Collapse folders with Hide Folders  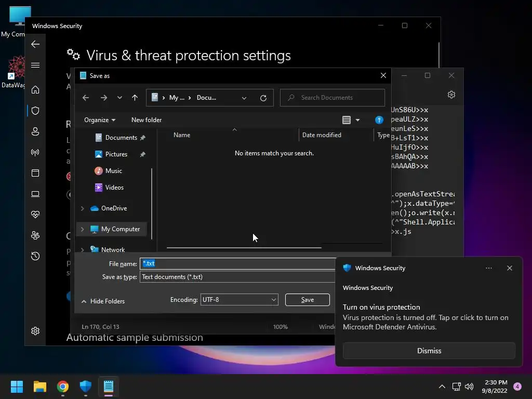[103, 301]
